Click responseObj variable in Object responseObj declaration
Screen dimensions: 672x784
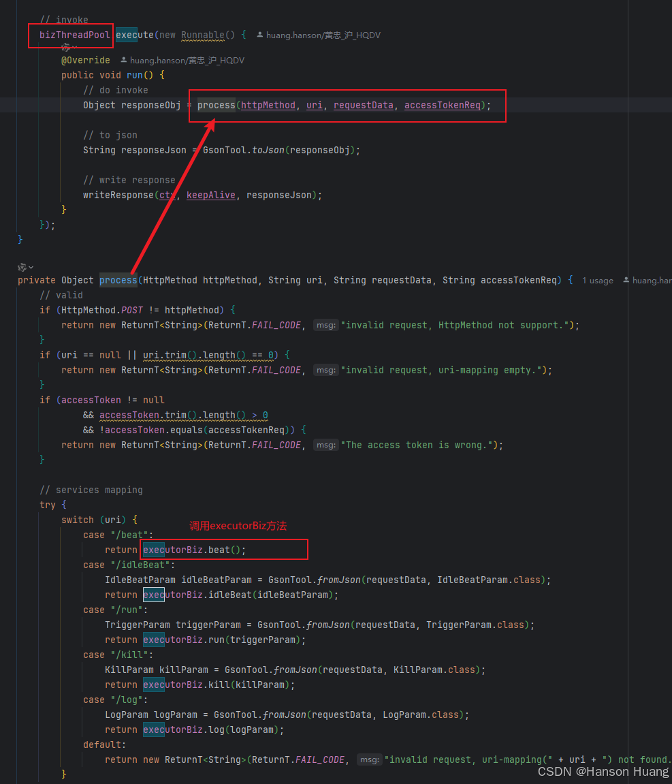click(151, 105)
